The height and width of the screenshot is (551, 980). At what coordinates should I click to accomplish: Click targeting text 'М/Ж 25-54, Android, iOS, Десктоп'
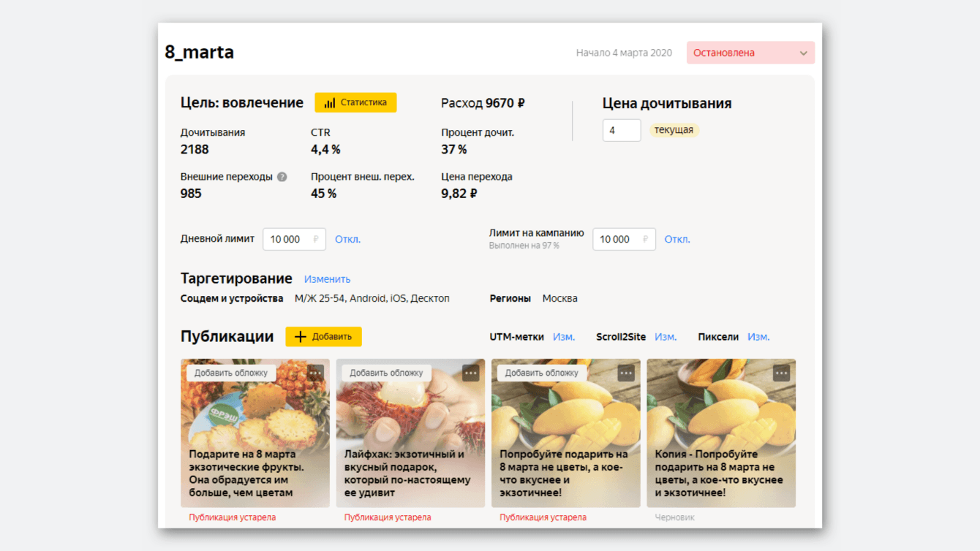tap(372, 298)
